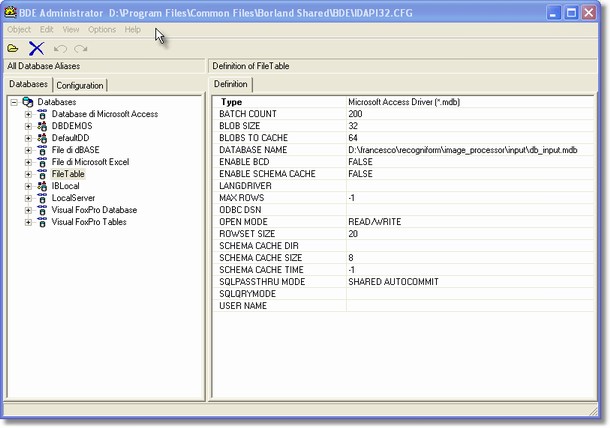Image resolution: width=610 pixels, height=428 pixels.
Task: Click the empty USER NAME value field
Action: tap(470, 306)
